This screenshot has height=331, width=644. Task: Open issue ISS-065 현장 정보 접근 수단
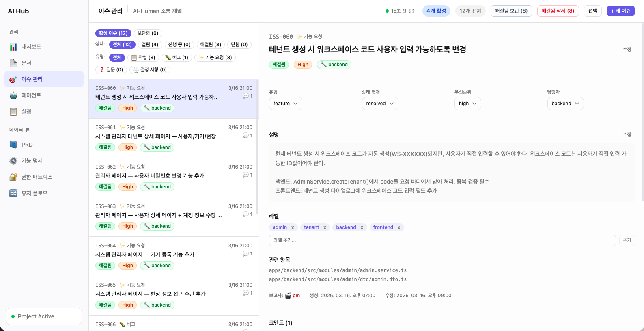point(174,296)
